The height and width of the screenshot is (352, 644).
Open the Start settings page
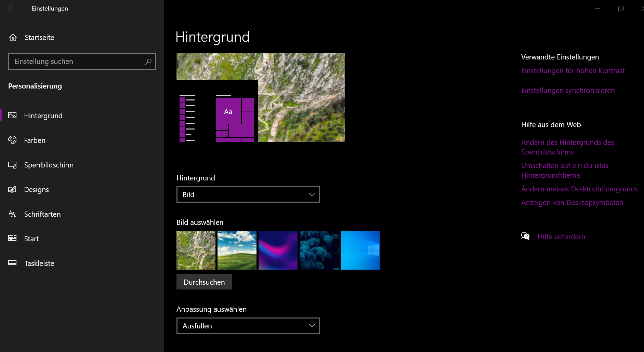point(82,239)
